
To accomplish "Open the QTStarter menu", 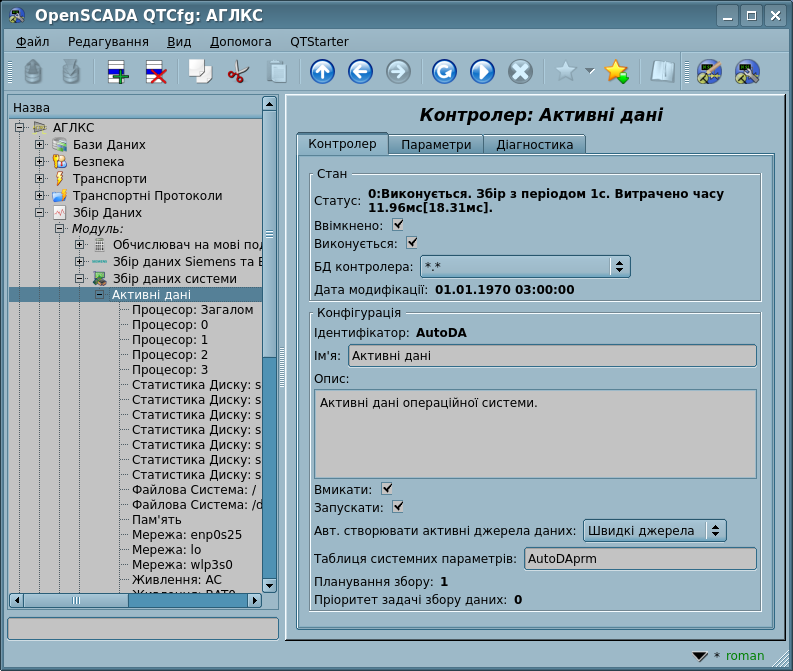I will click(x=319, y=41).
